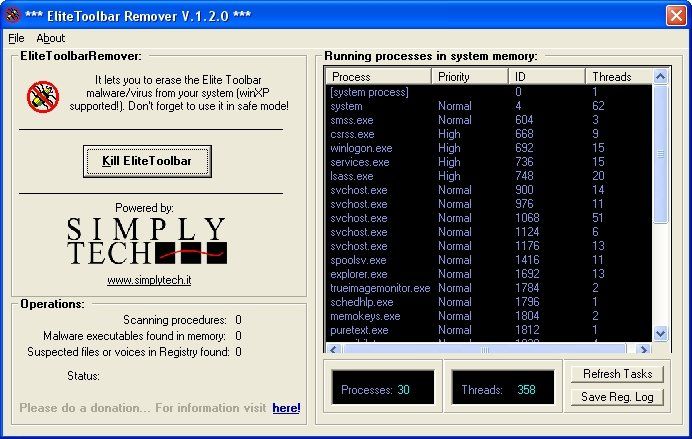692x439 pixels.
Task: Select the [system process] row
Action: (x=489, y=92)
